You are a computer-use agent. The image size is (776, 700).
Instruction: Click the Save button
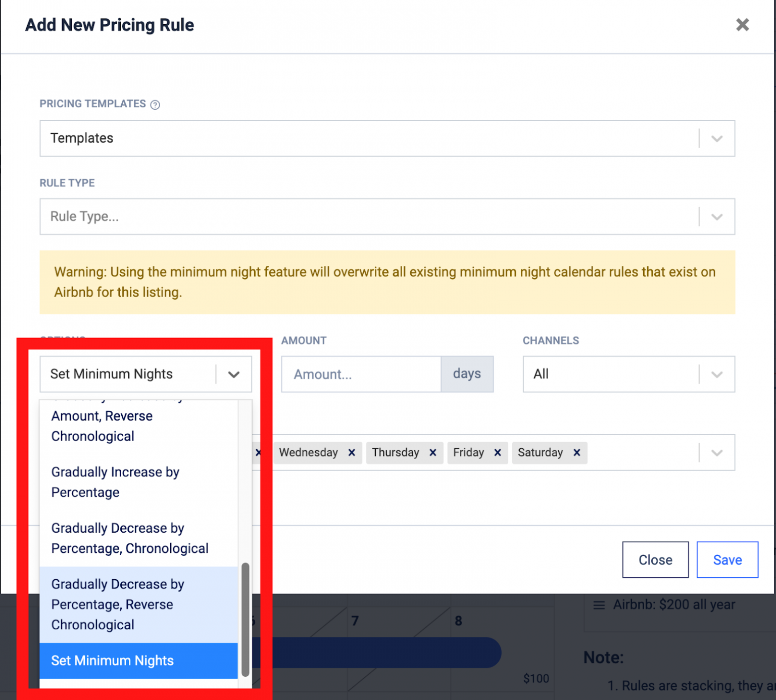click(727, 559)
